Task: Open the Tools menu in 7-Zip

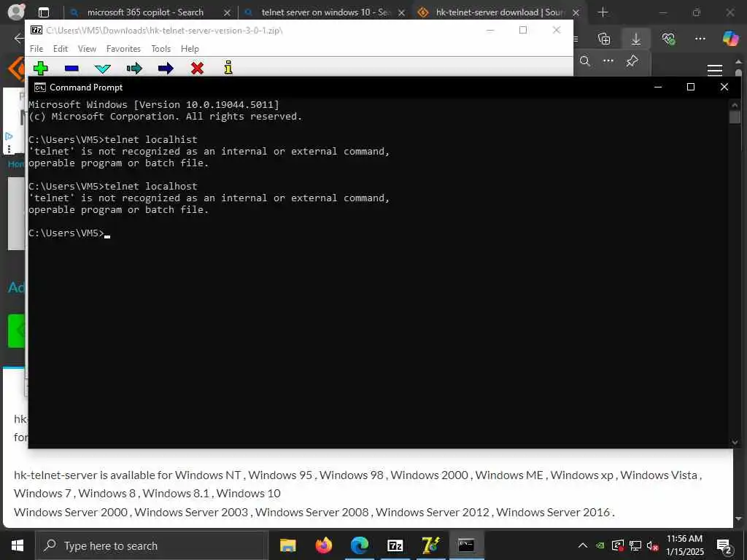Action: tap(161, 49)
